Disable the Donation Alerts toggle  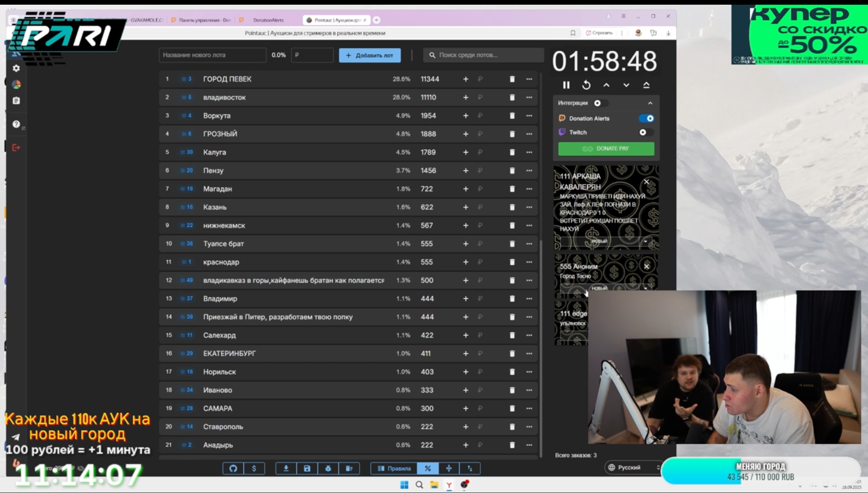pyautogui.click(x=646, y=118)
